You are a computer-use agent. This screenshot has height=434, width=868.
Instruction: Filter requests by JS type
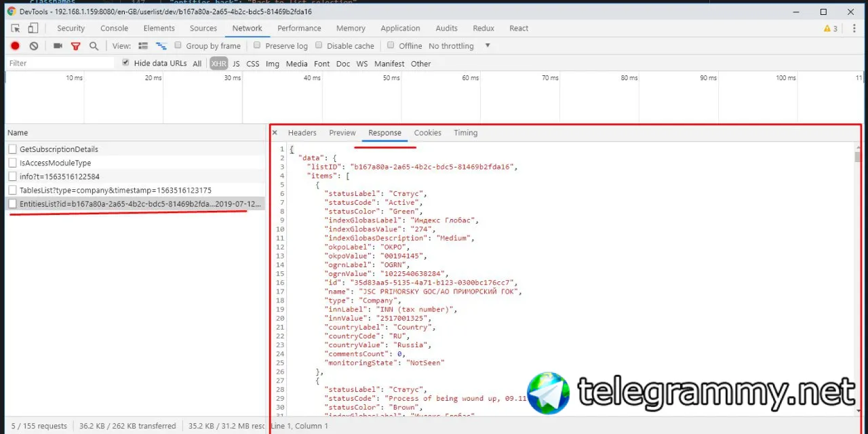(x=236, y=64)
